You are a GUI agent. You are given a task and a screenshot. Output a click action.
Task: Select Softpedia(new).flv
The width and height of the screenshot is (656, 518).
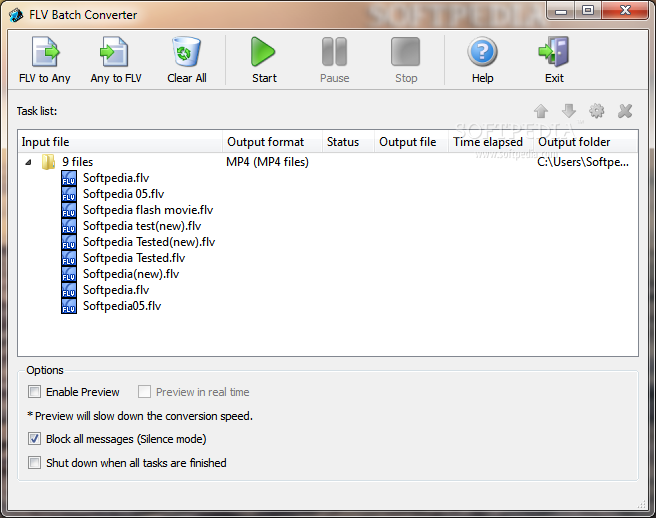tap(131, 274)
